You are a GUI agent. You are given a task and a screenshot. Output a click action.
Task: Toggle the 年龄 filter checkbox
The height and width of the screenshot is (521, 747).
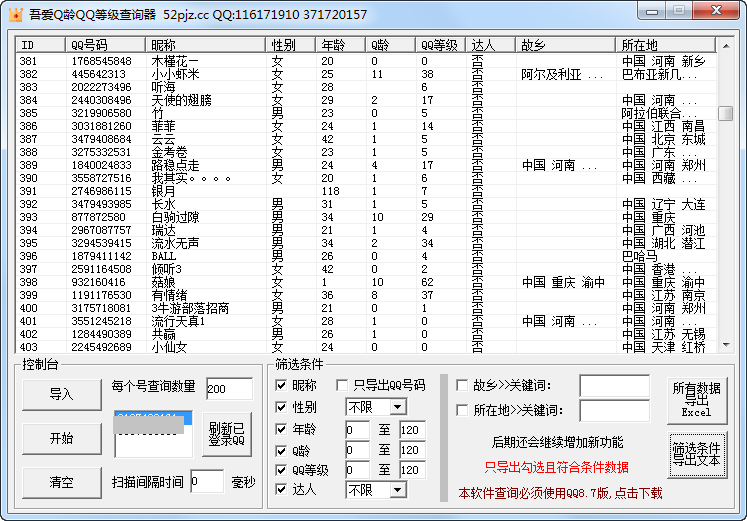(281, 429)
